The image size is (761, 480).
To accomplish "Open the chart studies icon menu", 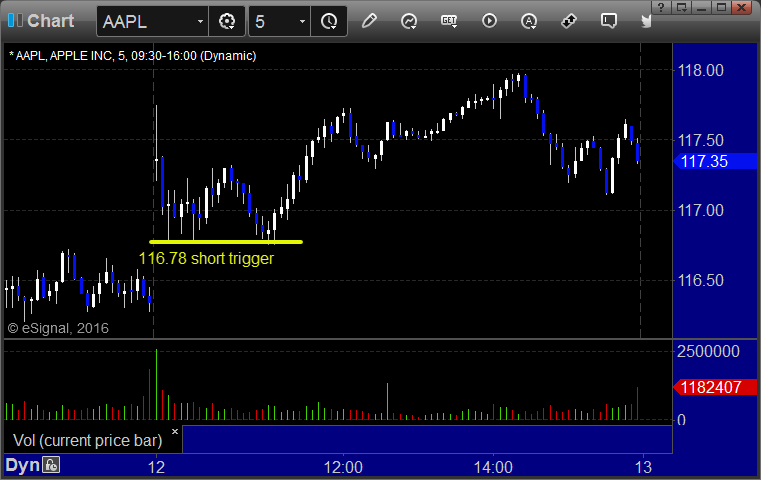I will (x=409, y=21).
